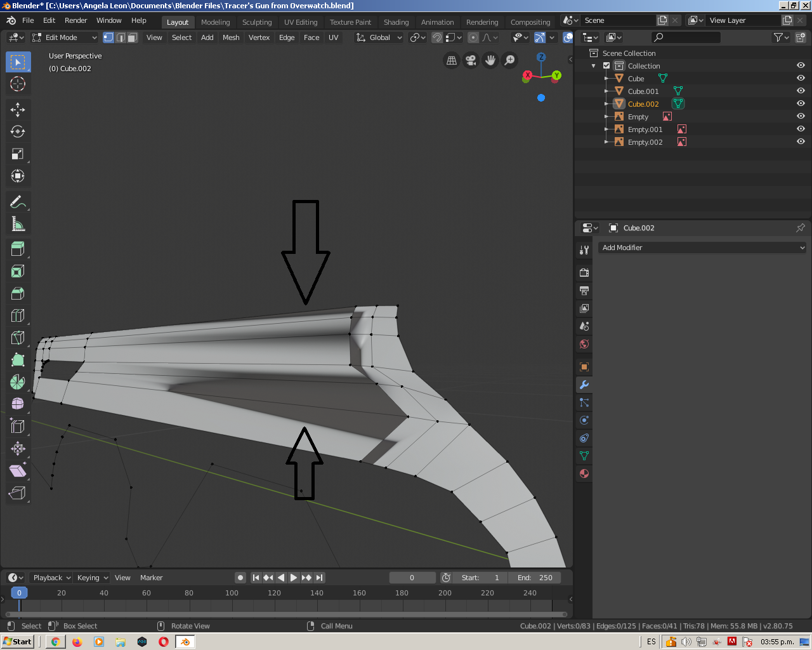Open the Render menu
The width and height of the screenshot is (812, 650).
pyautogui.click(x=75, y=20)
